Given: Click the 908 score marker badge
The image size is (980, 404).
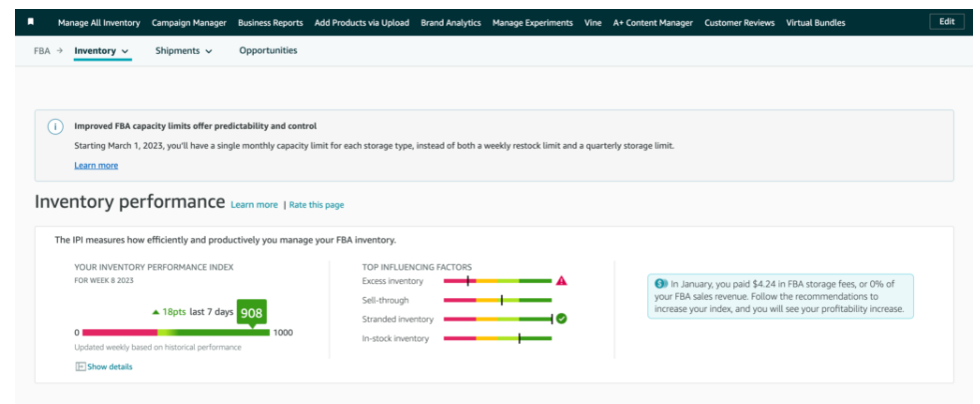Looking at the screenshot, I should coord(252,313).
